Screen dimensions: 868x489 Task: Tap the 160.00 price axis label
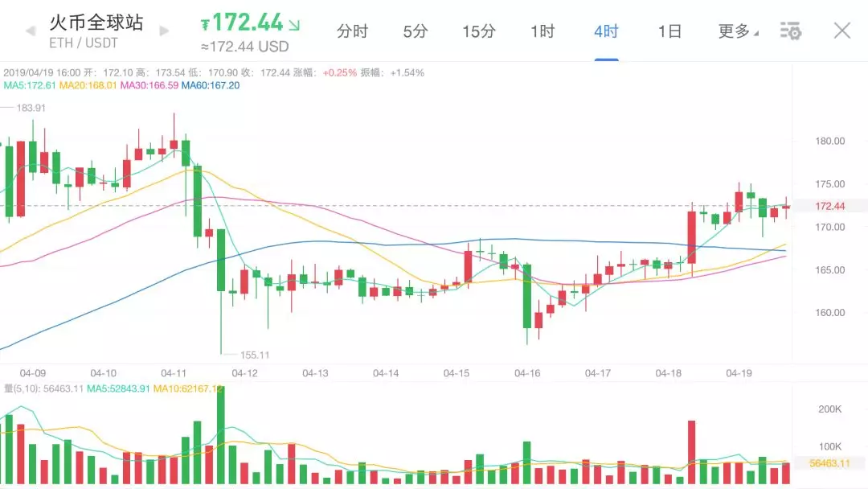click(829, 313)
